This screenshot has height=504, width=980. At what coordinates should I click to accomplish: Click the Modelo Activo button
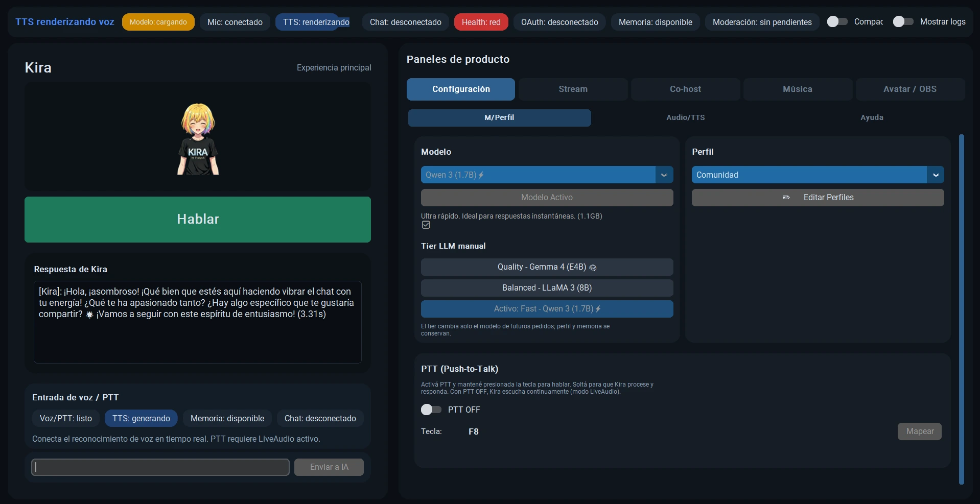coord(547,198)
